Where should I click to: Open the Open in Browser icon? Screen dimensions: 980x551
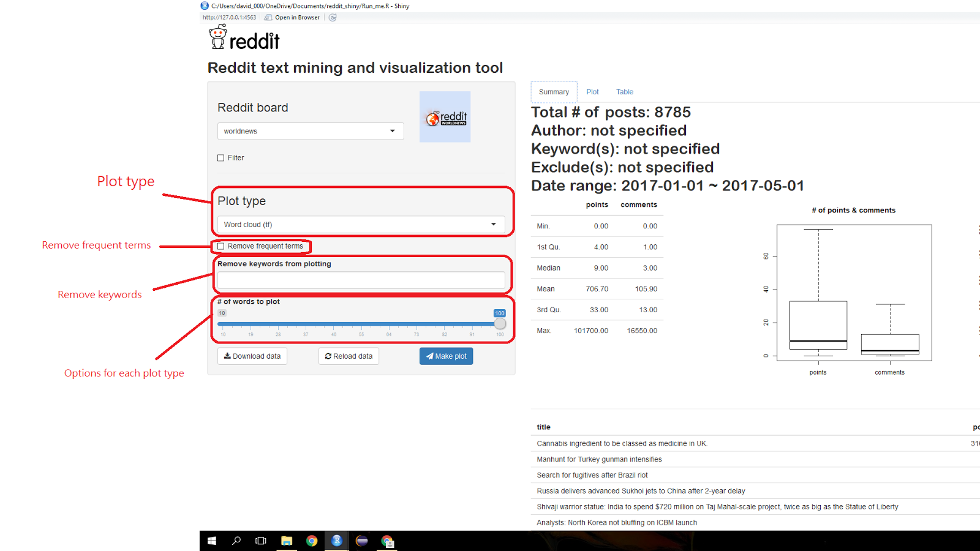pyautogui.click(x=268, y=17)
